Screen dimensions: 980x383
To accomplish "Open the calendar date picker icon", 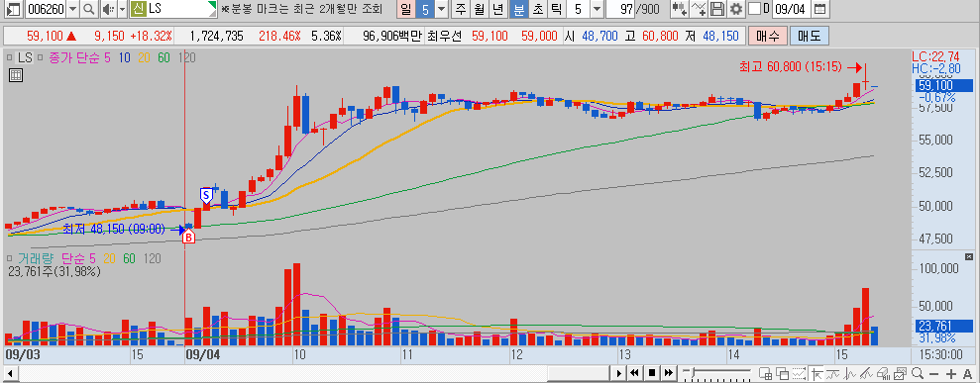I will pyautogui.click(x=819, y=9).
